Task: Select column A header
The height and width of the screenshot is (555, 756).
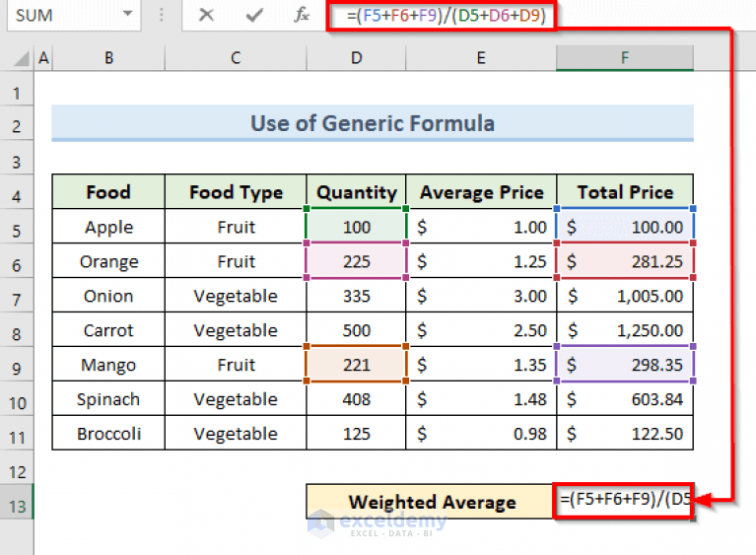Action: pyautogui.click(x=43, y=58)
